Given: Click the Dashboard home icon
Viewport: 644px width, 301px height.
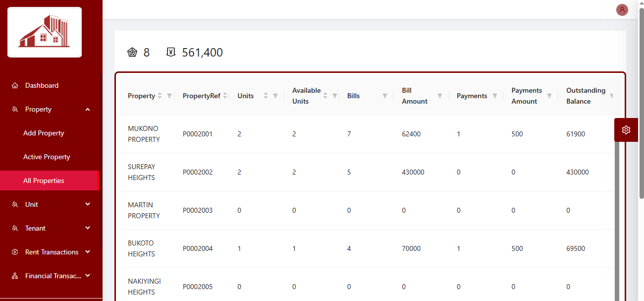Looking at the screenshot, I should click(x=15, y=85).
